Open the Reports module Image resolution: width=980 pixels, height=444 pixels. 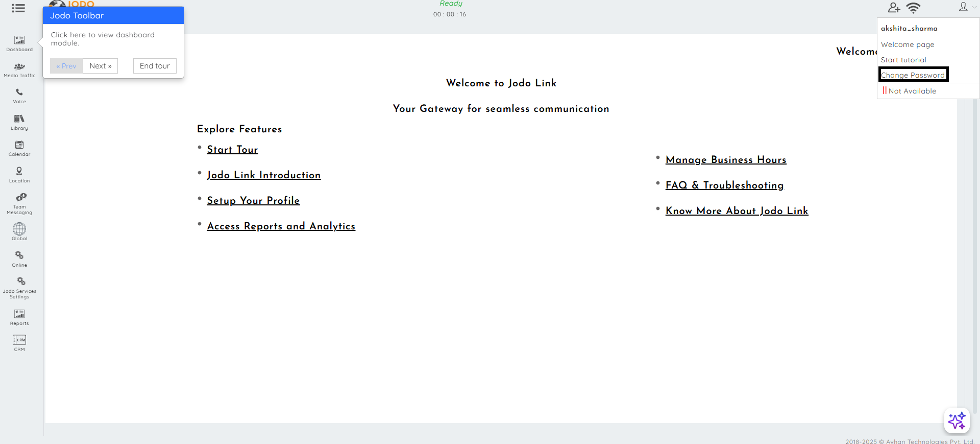pyautogui.click(x=19, y=317)
